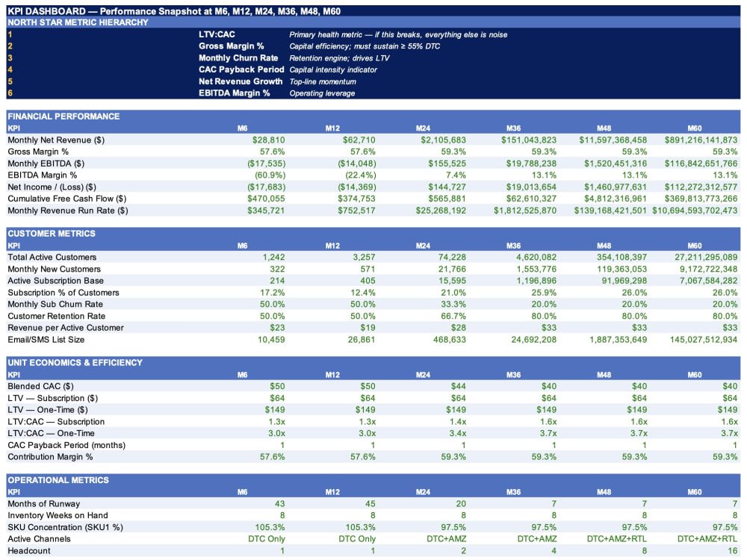The image size is (747, 560).
Task: Click LTV:CAC — One-Time M24 value 3.4x
Action: (x=458, y=433)
